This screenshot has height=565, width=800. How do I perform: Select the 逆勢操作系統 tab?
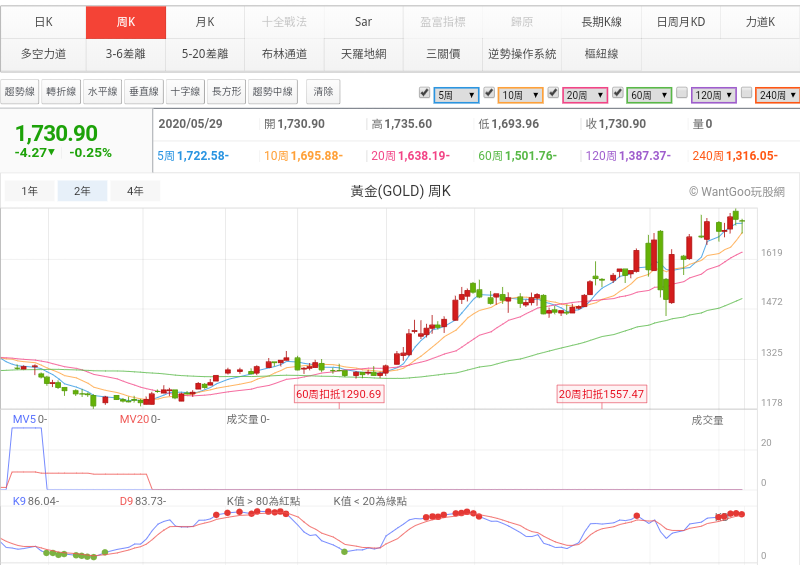(x=522, y=53)
